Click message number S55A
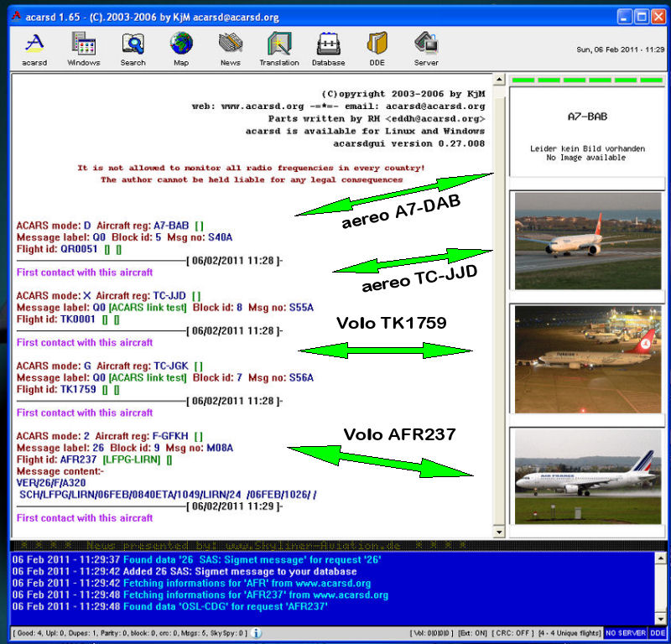 [x=301, y=307]
